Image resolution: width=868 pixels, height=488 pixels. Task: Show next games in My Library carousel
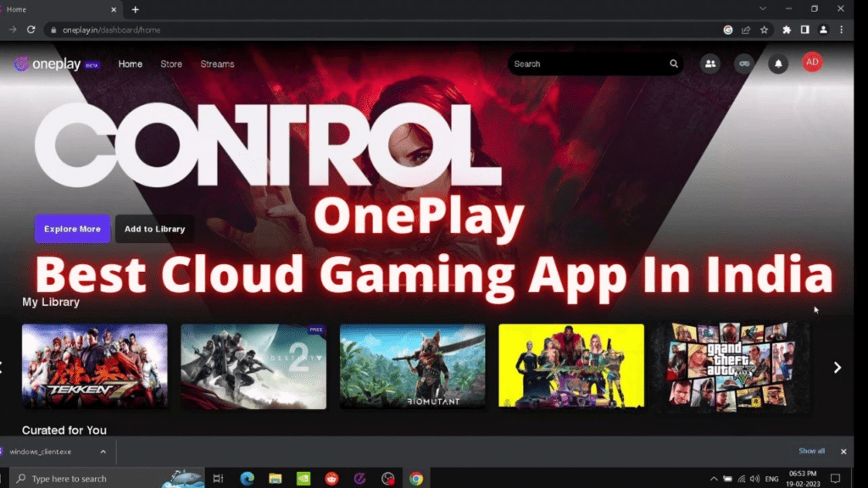[x=837, y=367]
